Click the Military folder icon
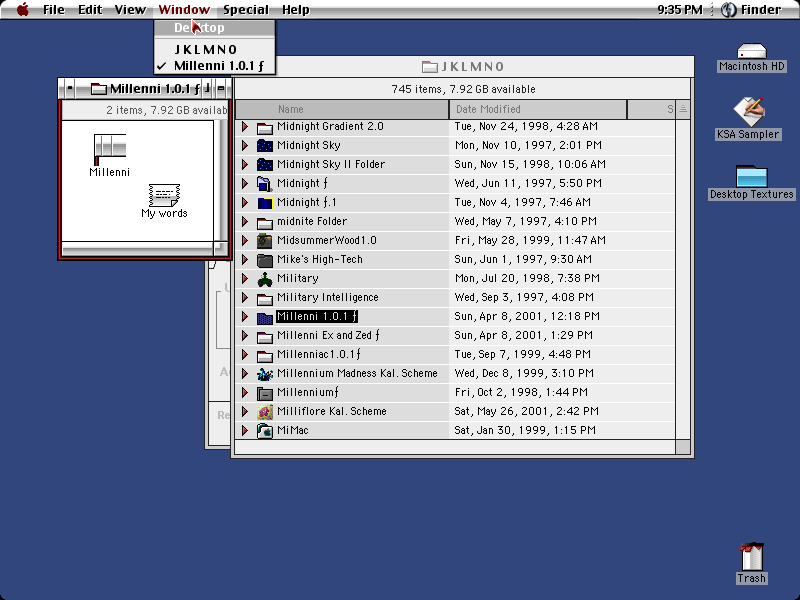Screen dimensions: 800x600 (264, 279)
